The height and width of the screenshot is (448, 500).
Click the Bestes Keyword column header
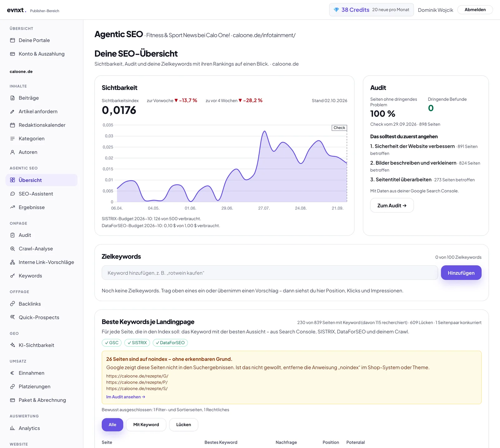tap(221, 442)
